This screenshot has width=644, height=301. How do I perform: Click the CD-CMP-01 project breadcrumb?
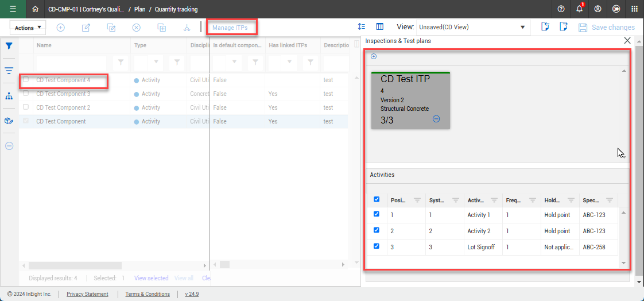(86, 9)
